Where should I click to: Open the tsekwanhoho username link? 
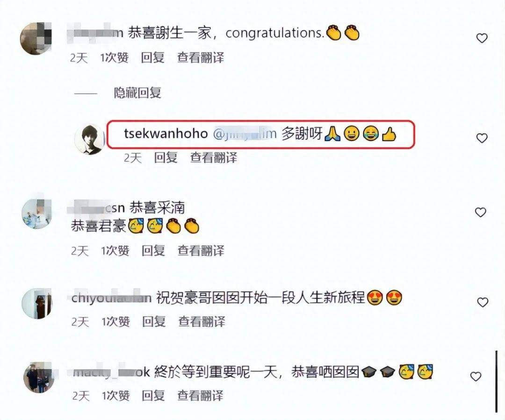coord(166,134)
